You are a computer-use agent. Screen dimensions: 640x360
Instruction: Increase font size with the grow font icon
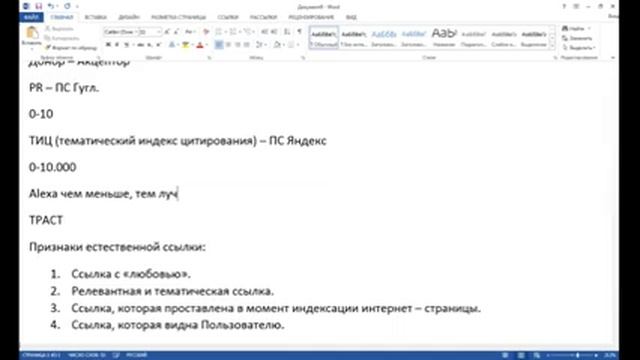167,32
